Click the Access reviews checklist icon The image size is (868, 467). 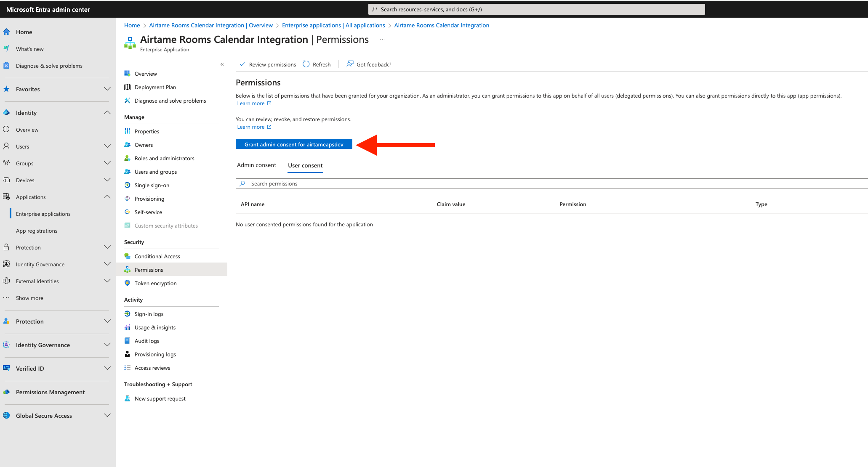[x=127, y=368]
